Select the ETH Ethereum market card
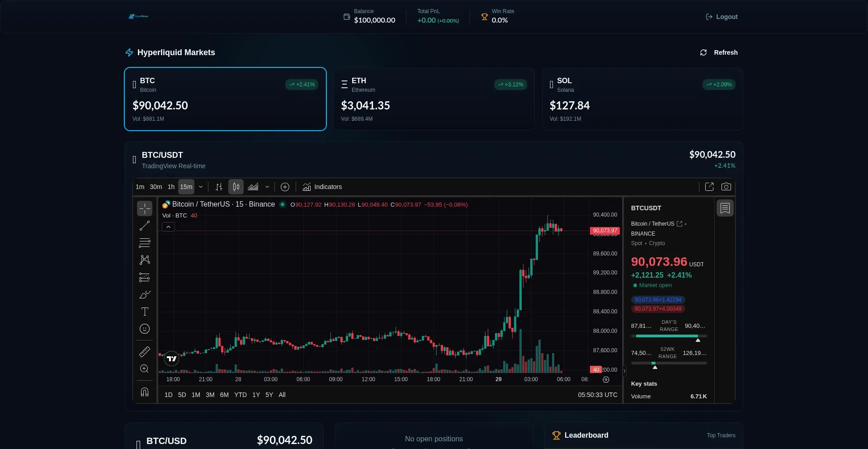 [x=434, y=99]
